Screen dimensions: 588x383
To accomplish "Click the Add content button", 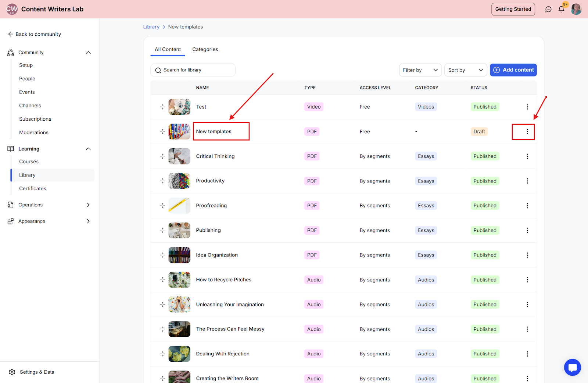I will point(513,70).
